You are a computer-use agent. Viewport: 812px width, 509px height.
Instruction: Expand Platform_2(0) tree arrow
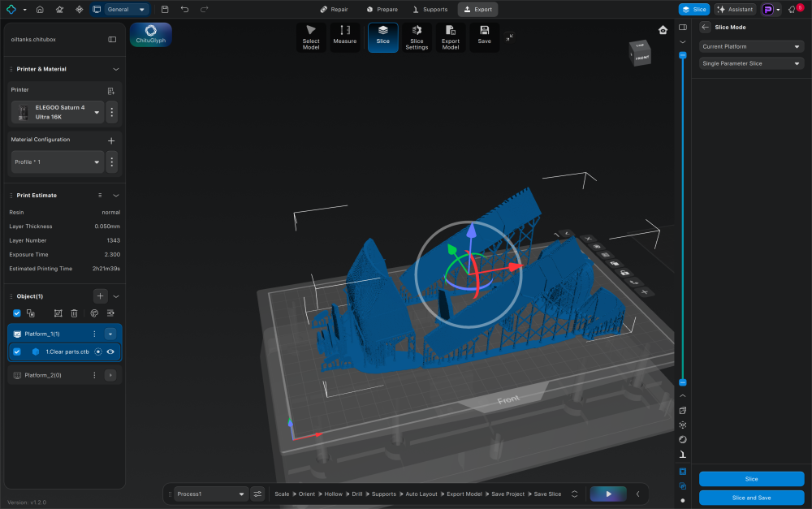pos(110,375)
